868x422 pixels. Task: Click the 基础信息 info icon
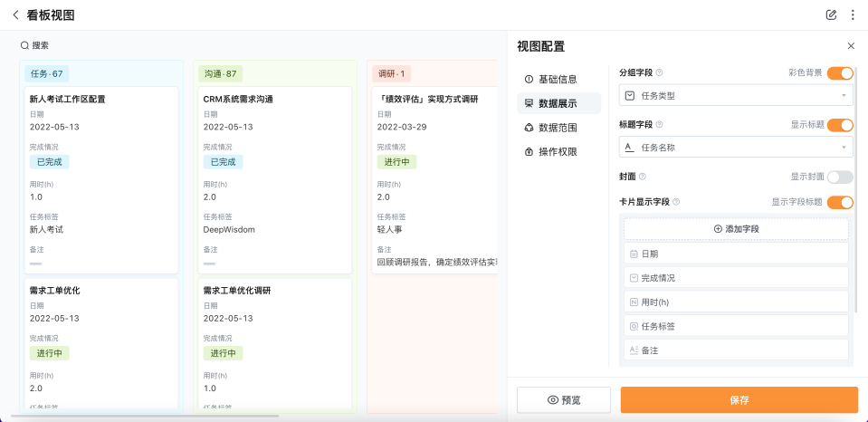point(528,79)
